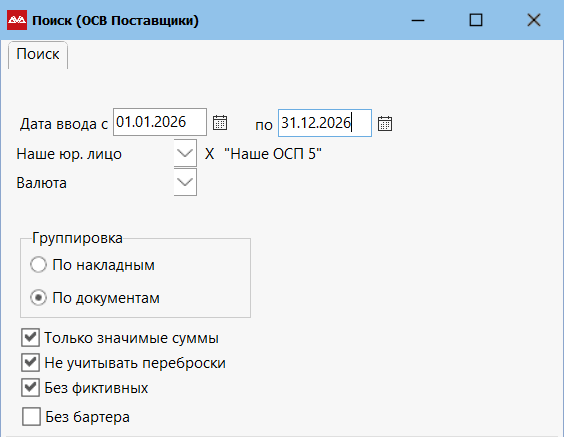Enable "Без бартера" checkbox

pos(31,416)
